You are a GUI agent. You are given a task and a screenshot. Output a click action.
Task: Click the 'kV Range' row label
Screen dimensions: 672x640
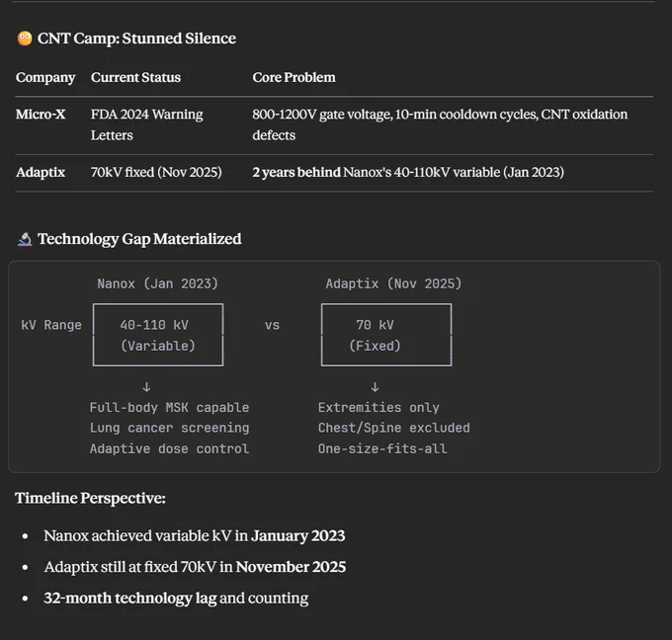(51, 325)
